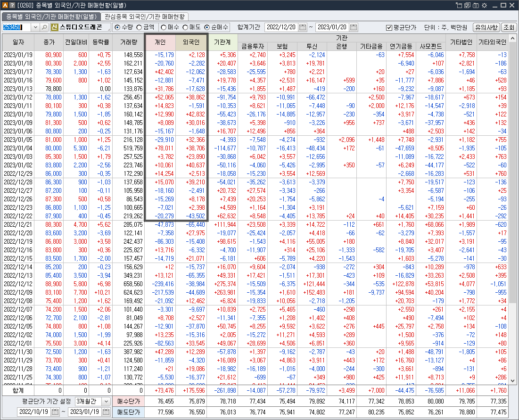Click the 기관계 column header
This screenshot has height=420, width=519.
(222, 42)
